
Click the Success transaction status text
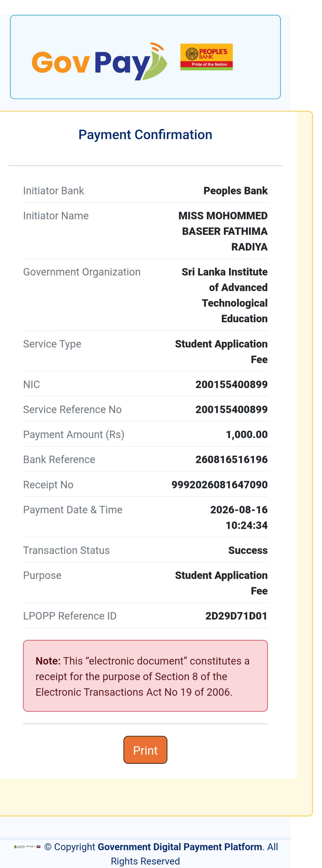(x=248, y=550)
